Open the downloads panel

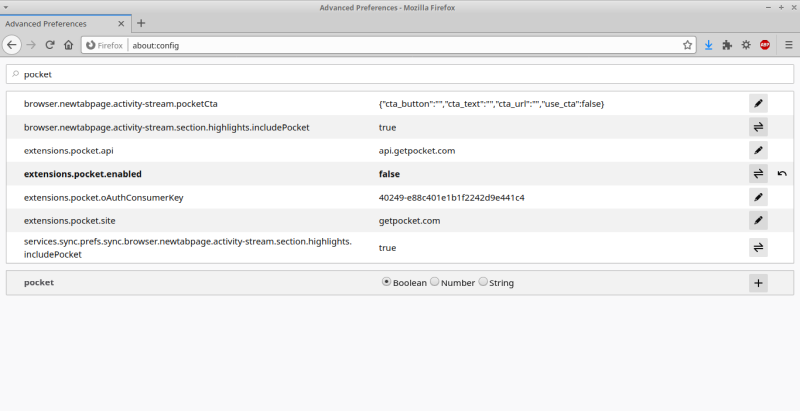coord(709,45)
